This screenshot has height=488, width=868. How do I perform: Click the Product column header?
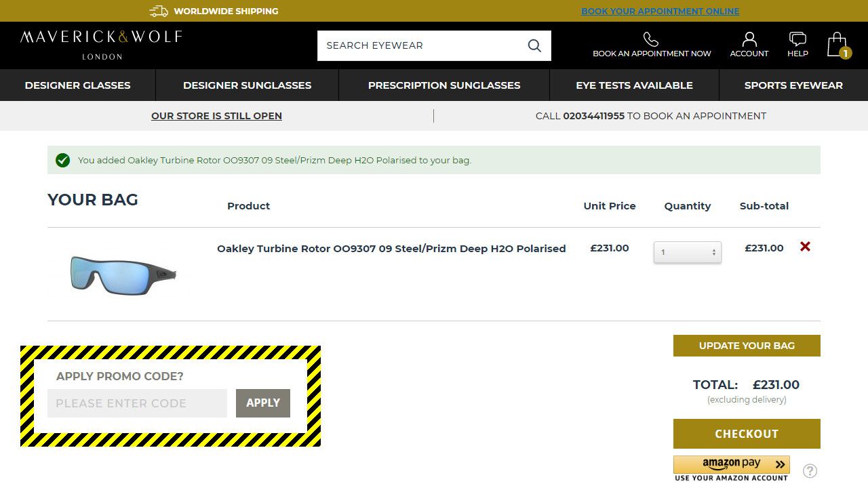(248, 206)
